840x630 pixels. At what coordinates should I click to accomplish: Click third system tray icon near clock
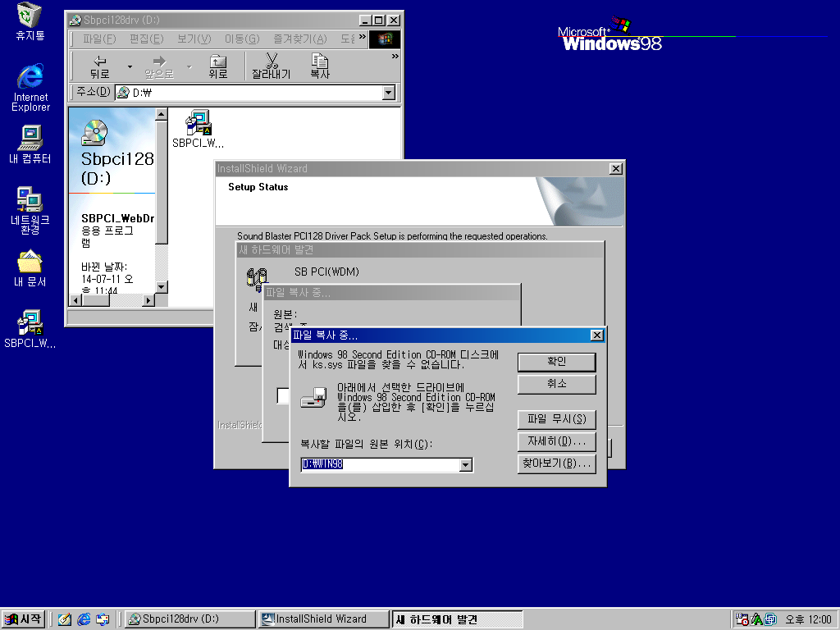[x=770, y=619]
